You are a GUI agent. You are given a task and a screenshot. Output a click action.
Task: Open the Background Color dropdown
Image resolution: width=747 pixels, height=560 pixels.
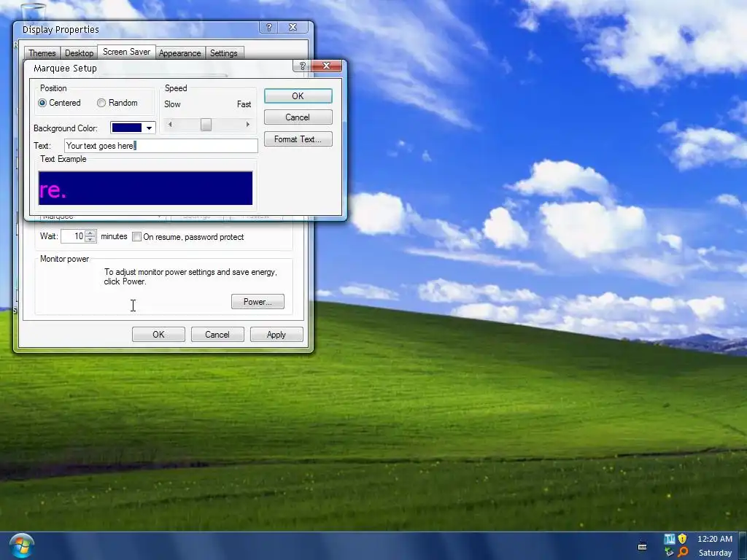149,128
